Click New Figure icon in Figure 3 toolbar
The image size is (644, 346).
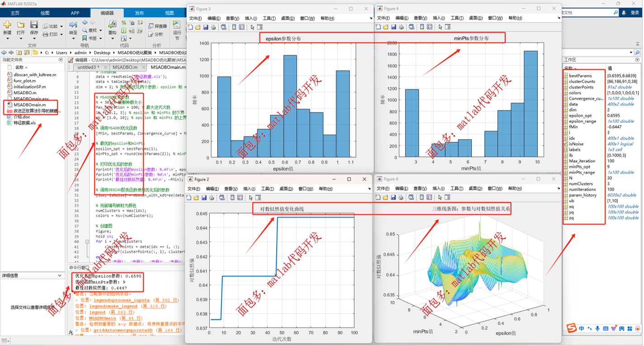coord(190,27)
